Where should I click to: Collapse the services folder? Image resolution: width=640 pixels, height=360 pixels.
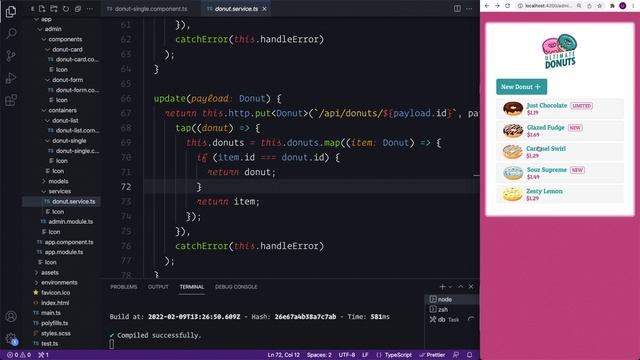60,191
